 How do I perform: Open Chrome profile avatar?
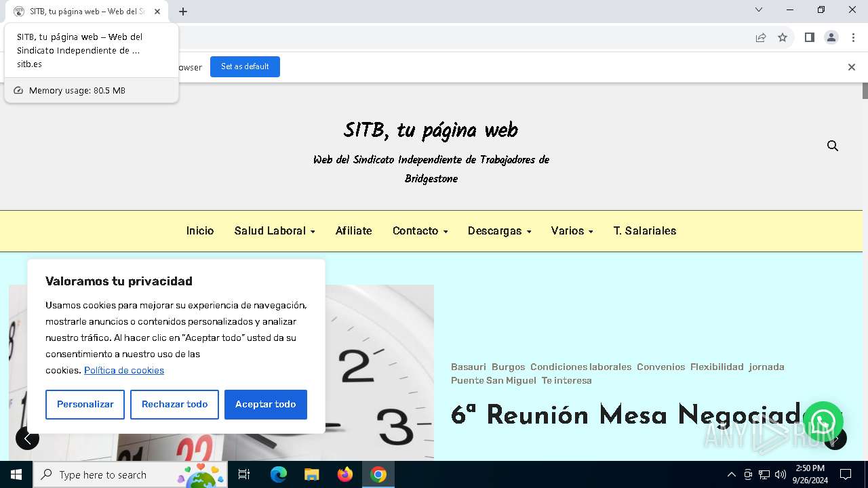point(831,37)
